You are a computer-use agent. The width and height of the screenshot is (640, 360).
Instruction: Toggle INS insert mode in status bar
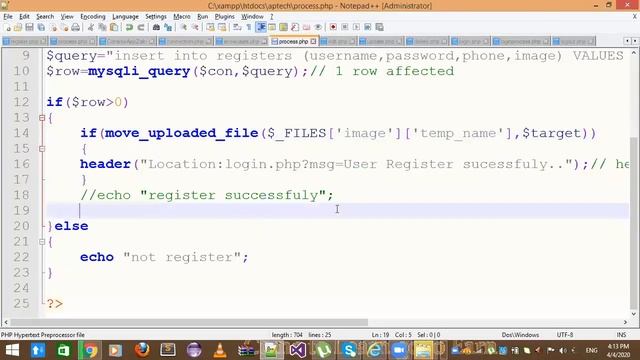[x=621, y=335]
